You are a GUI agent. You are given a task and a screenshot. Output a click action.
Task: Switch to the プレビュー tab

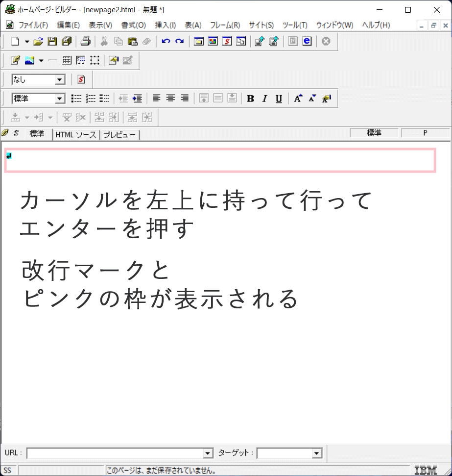pyautogui.click(x=119, y=135)
